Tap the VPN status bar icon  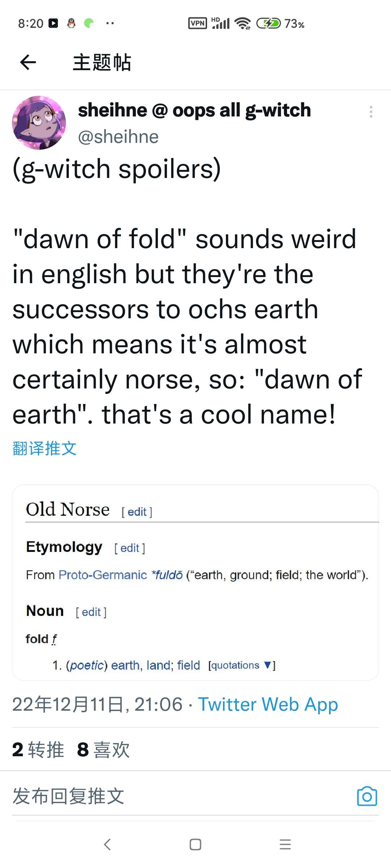(x=198, y=24)
